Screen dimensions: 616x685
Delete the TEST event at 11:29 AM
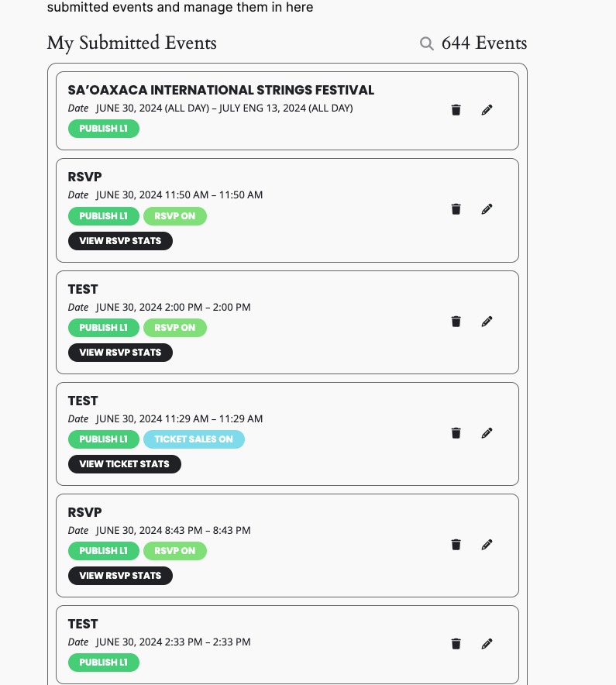click(x=456, y=432)
